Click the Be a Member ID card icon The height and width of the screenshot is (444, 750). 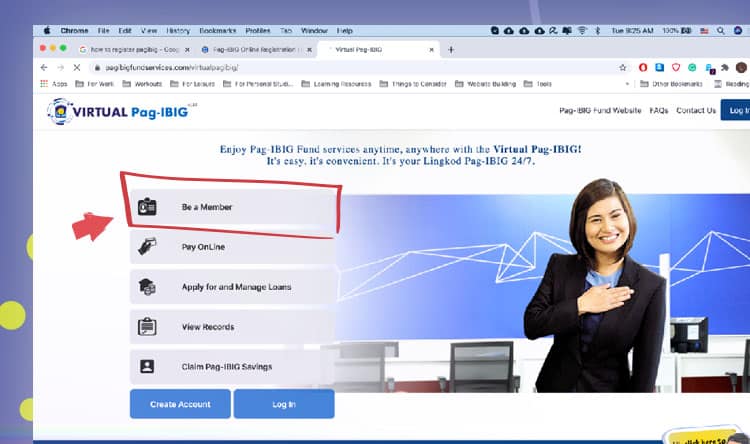(x=147, y=207)
